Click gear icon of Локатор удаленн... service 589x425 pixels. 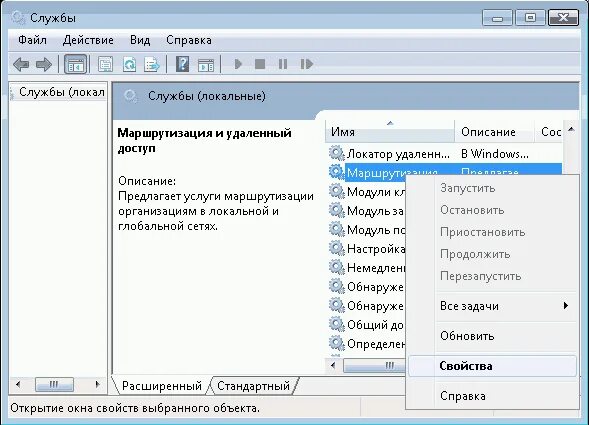coord(337,153)
